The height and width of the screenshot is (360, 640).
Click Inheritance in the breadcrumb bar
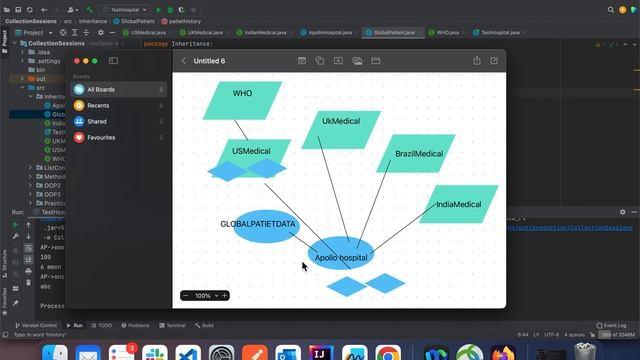[93, 21]
